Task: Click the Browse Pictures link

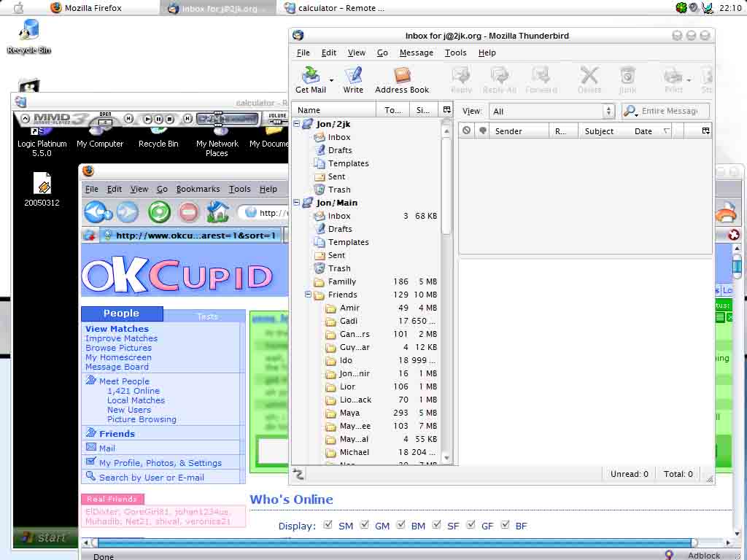Action: pyautogui.click(x=118, y=348)
